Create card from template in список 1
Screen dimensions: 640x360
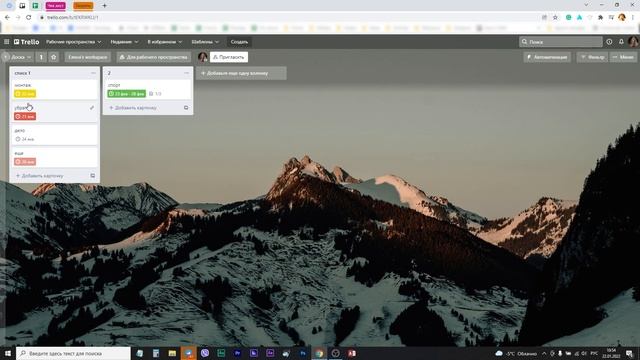coord(93,176)
